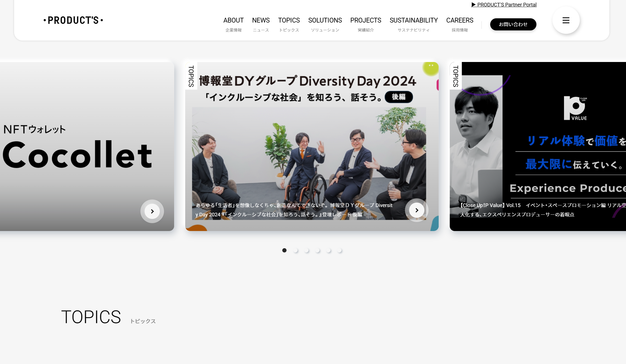Click the PRODUCT'S logo
Screen dimensions: 626x364
[73, 20]
